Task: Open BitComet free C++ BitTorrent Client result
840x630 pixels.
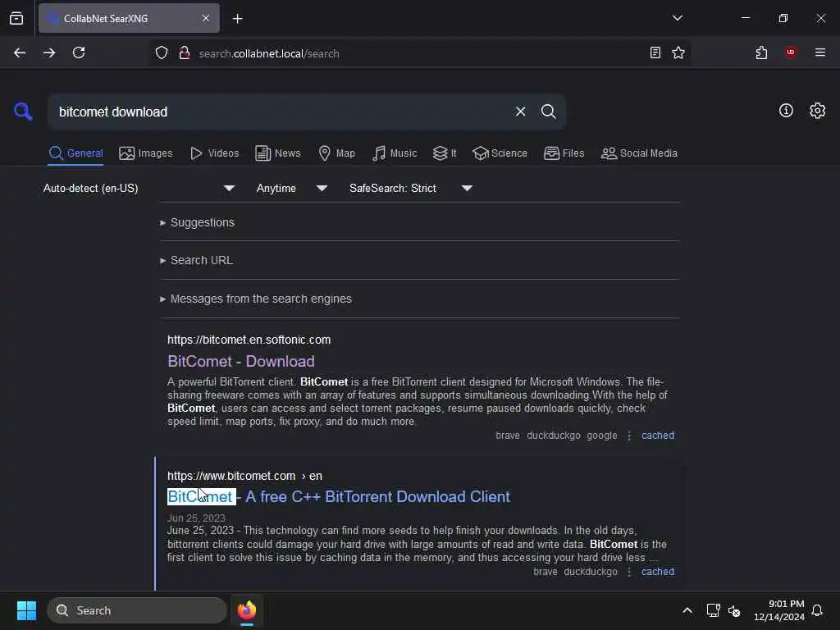Action: [339, 497]
